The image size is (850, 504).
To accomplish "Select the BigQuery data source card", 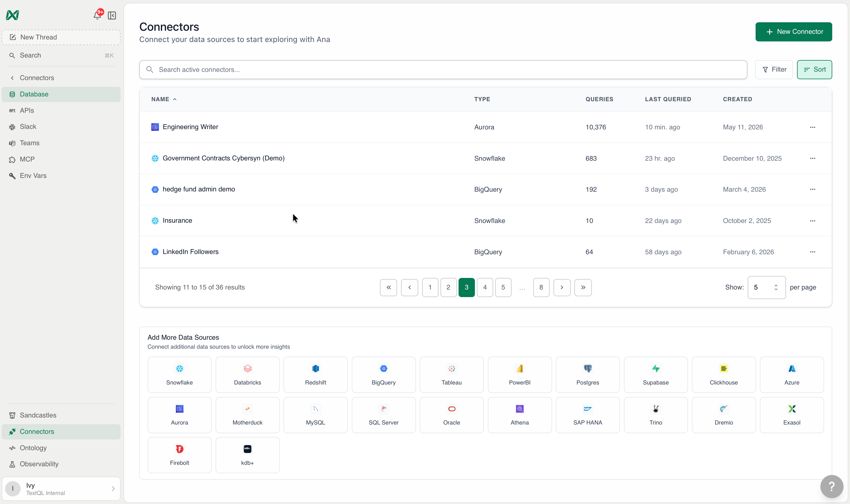I will [384, 375].
